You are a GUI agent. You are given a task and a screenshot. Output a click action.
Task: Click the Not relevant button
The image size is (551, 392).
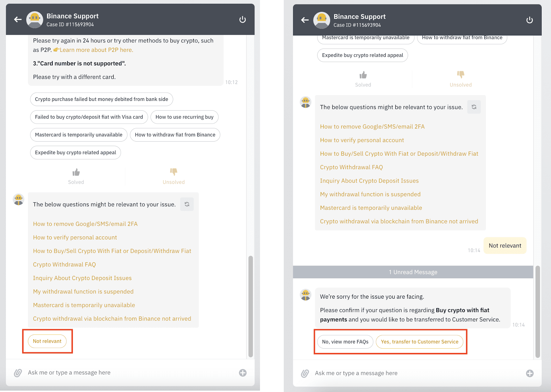(48, 341)
